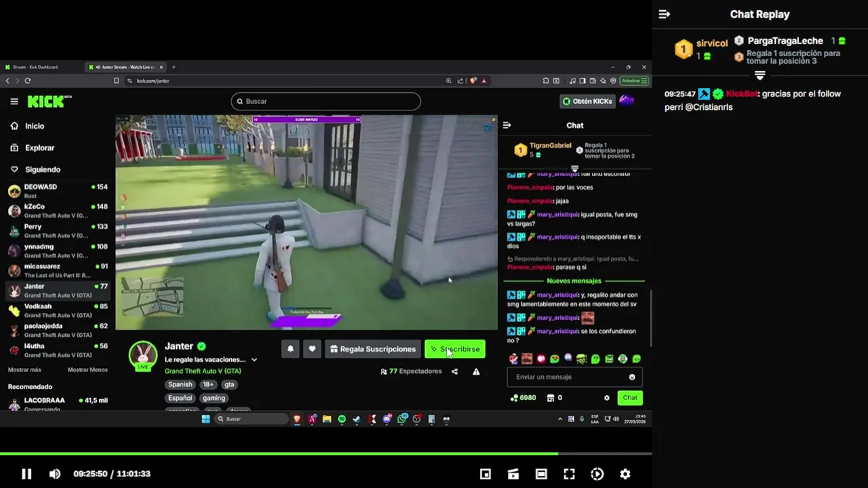This screenshot has height=488, width=868.
Task: Open the Windows Start menu
Action: click(206, 419)
